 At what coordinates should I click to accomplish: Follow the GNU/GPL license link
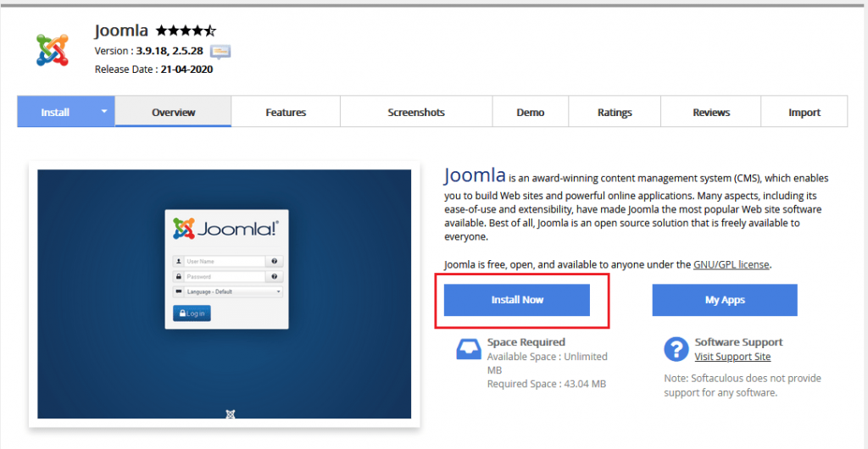(x=731, y=264)
